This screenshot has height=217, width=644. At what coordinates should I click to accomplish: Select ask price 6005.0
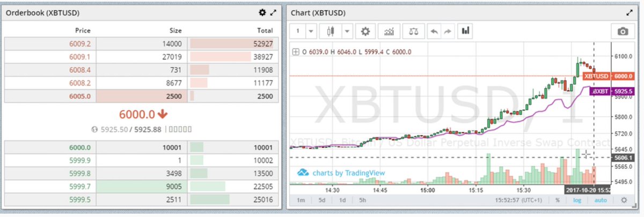click(79, 96)
